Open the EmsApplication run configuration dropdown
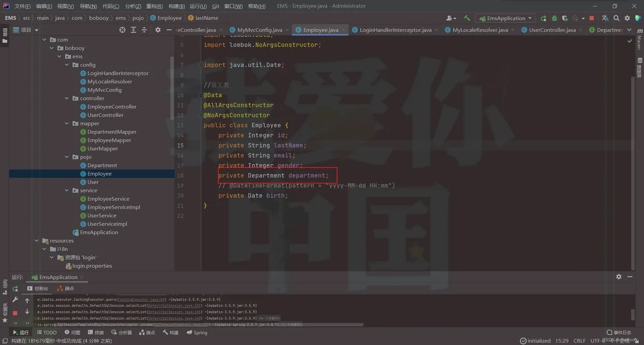Screen dimensions: 644x345 coord(505,18)
